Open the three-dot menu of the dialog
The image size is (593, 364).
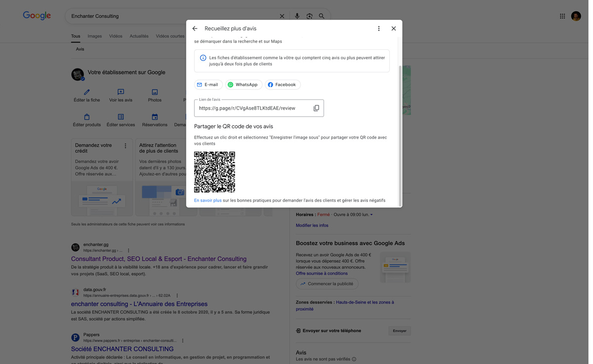tap(379, 28)
